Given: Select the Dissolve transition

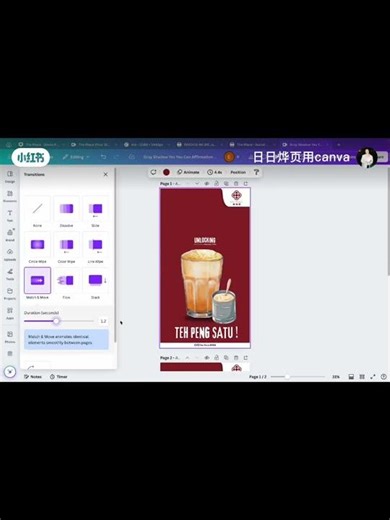Looking at the screenshot, I should pos(66,212).
